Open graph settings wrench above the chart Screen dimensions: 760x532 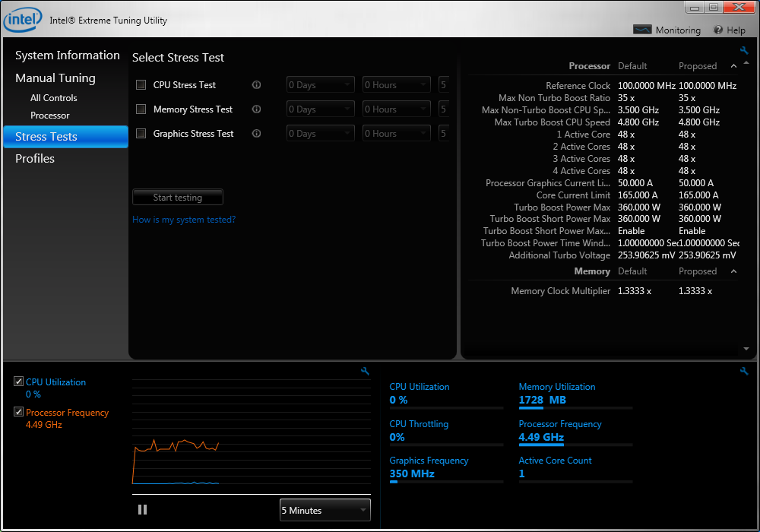coord(365,371)
